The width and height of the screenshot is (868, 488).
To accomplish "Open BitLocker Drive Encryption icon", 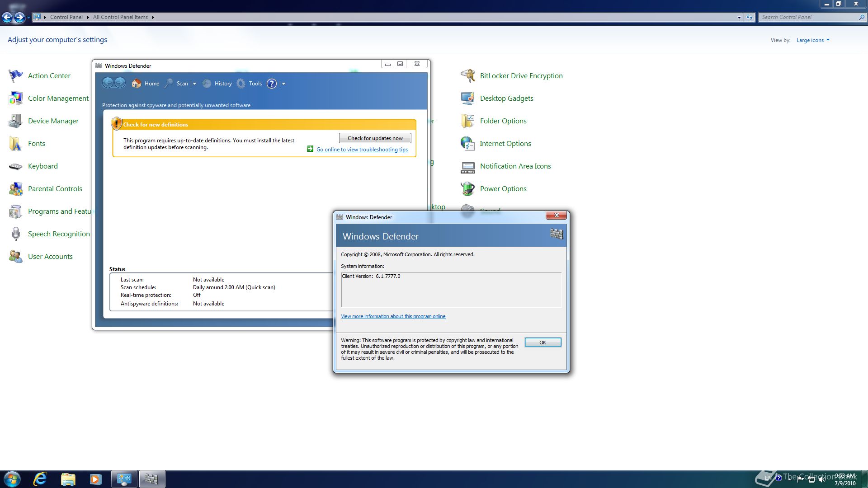I will point(468,76).
